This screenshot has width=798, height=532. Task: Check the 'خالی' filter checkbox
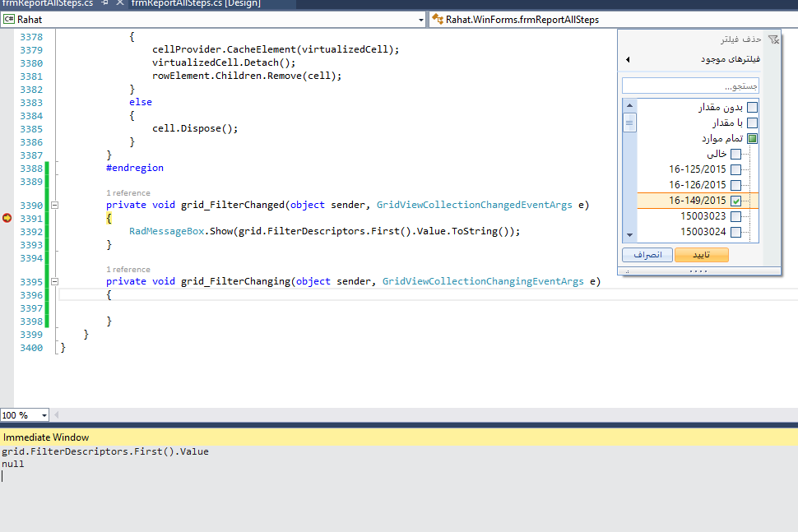pos(736,154)
